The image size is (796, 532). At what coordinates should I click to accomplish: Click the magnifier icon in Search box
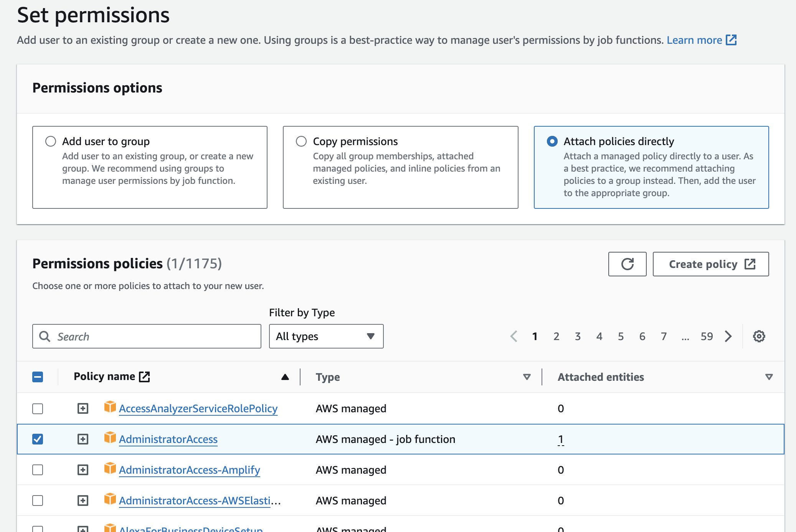coord(45,336)
